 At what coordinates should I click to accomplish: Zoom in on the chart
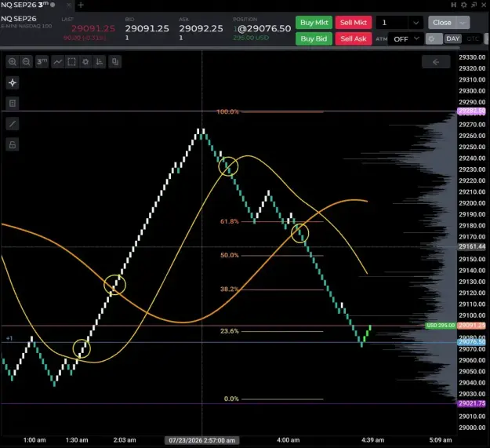[13, 61]
